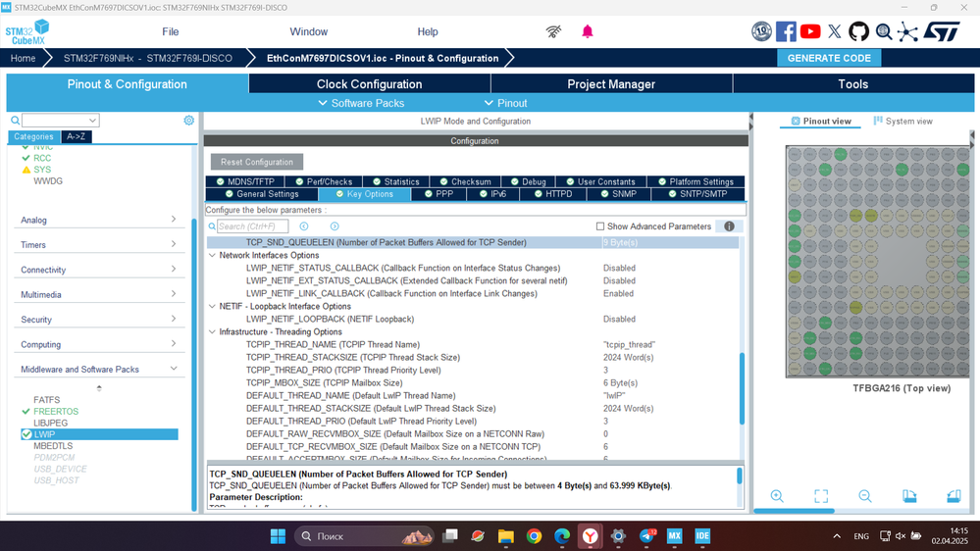
Task: Click the notification bell icon
Action: point(588,31)
